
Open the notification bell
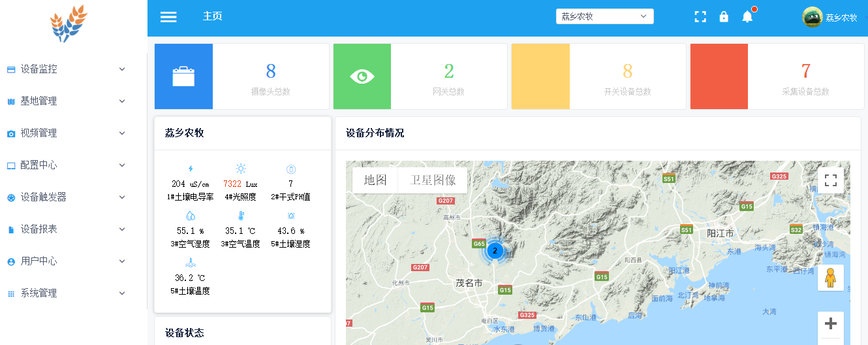[x=747, y=17]
